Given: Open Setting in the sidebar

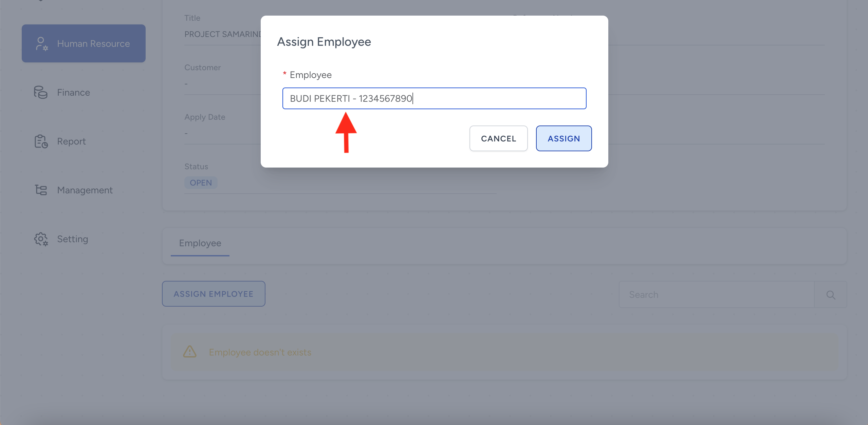Looking at the screenshot, I should (73, 239).
